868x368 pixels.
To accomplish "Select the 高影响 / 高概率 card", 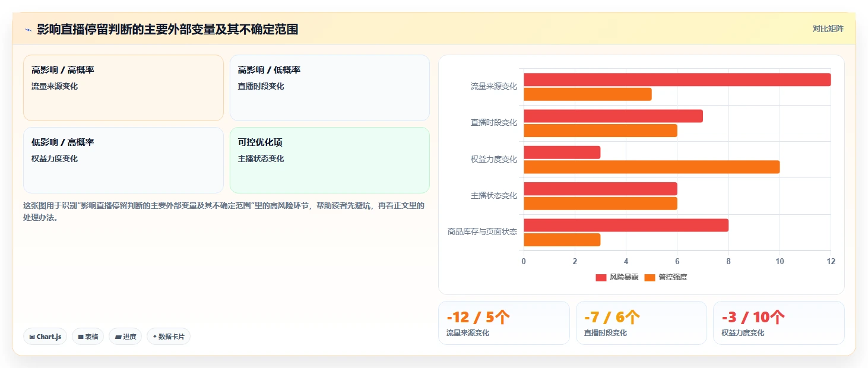I will point(123,88).
